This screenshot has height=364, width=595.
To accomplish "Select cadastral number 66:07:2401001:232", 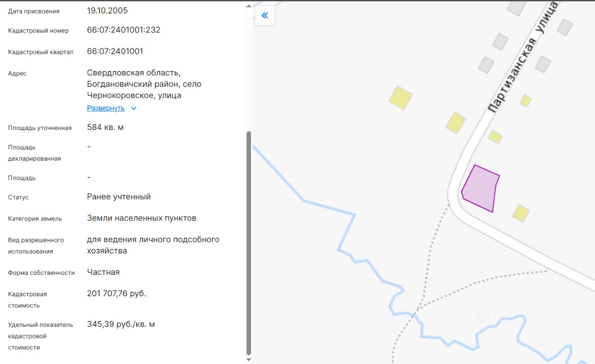I will click(x=124, y=30).
